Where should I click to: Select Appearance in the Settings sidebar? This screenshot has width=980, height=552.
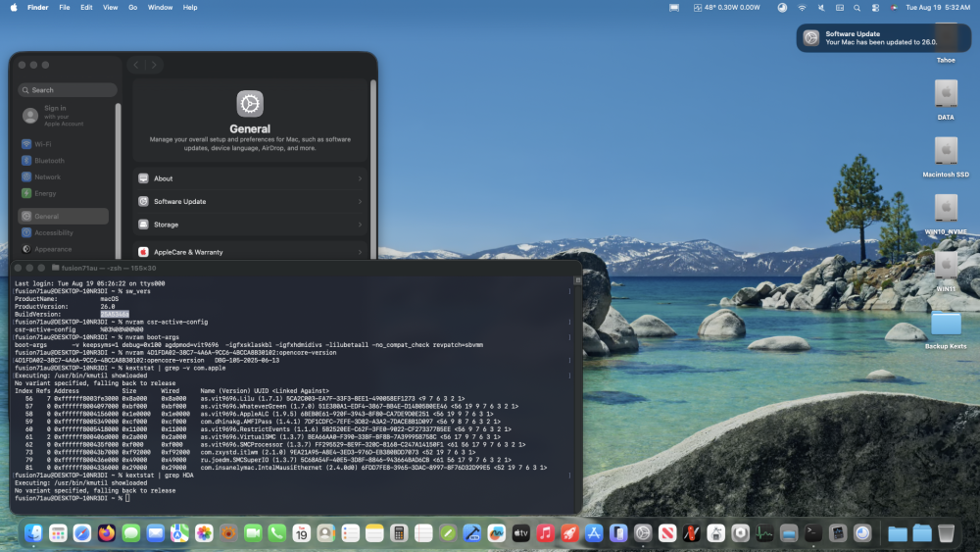pyautogui.click(x=63, y=249)
